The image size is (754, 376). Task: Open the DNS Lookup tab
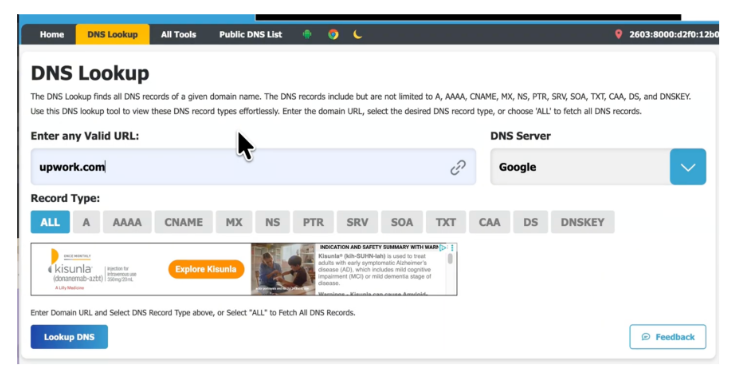[113, 35]
